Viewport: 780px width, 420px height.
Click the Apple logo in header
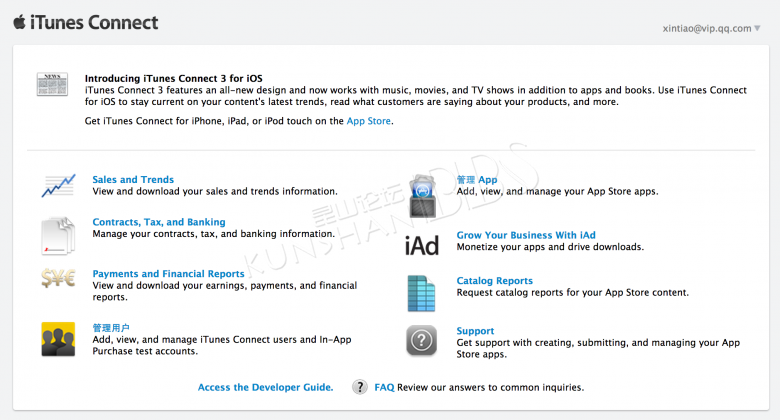tap(19, 22)
